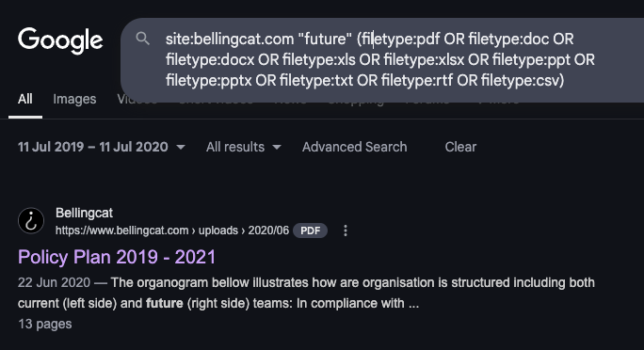Open the three-dot result options menu
The height and width of the screenshot is (350, 644).
(x=346, y=231)
